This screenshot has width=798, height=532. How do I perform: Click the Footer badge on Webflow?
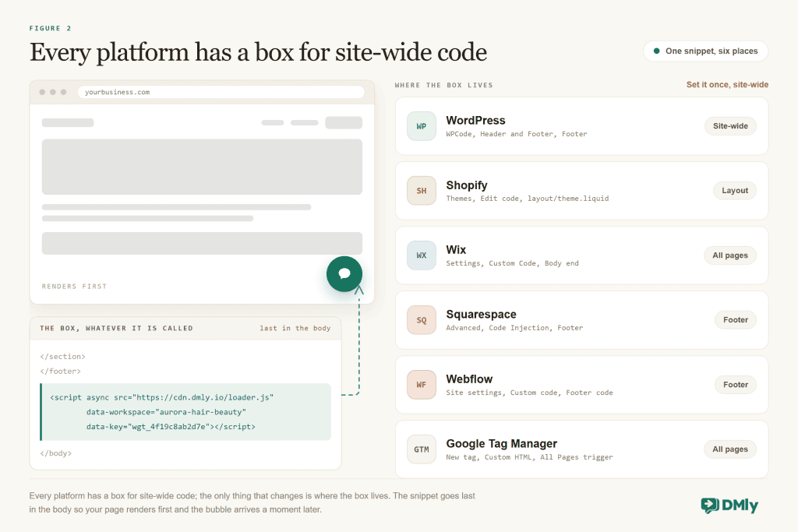(x=736, y=385)
